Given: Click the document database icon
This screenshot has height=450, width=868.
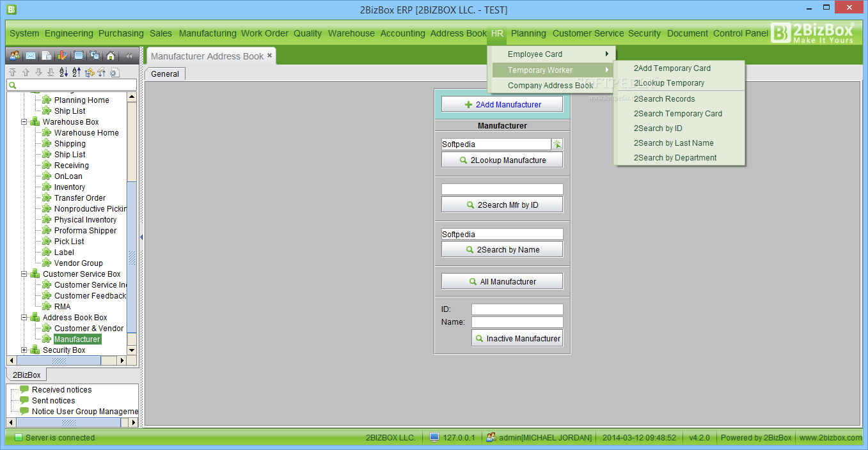Looking at the screenshot, I should click(x=47, y=56).
